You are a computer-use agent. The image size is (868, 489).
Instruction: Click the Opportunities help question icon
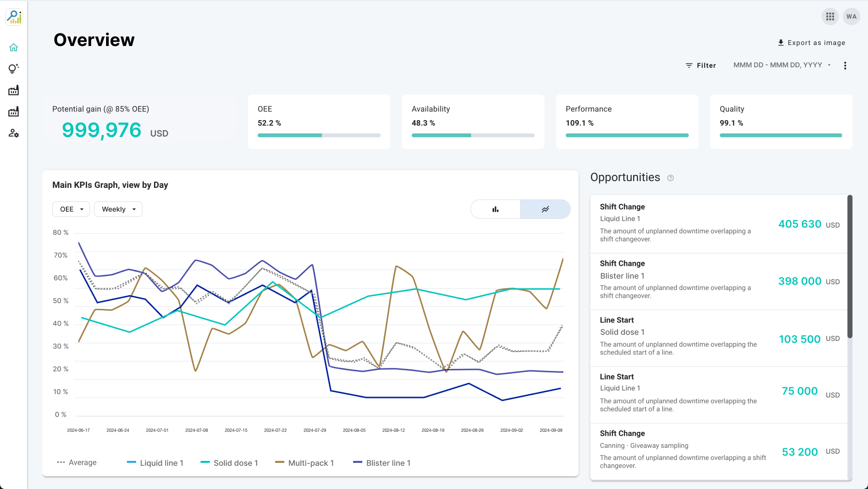(670, 178)
